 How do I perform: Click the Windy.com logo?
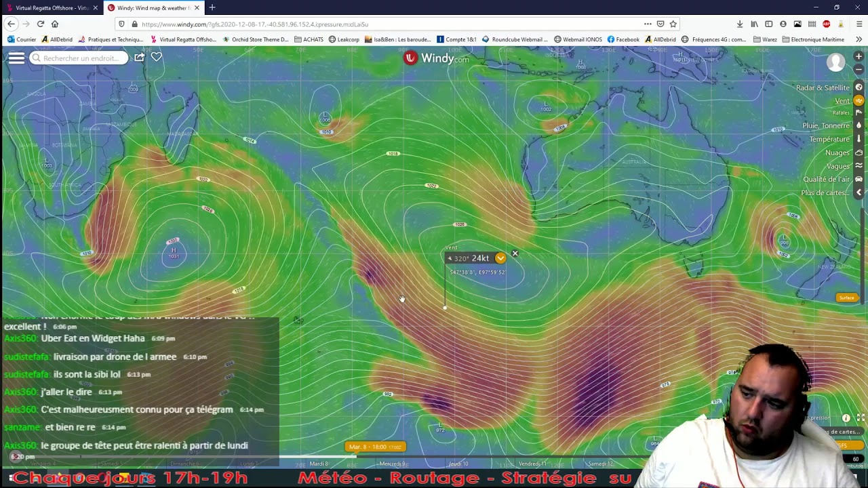point(437,58)
